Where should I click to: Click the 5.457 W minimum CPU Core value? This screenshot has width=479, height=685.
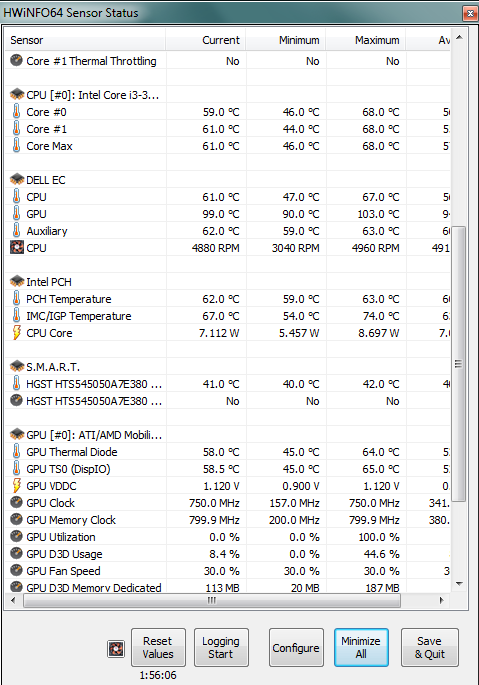299,333
